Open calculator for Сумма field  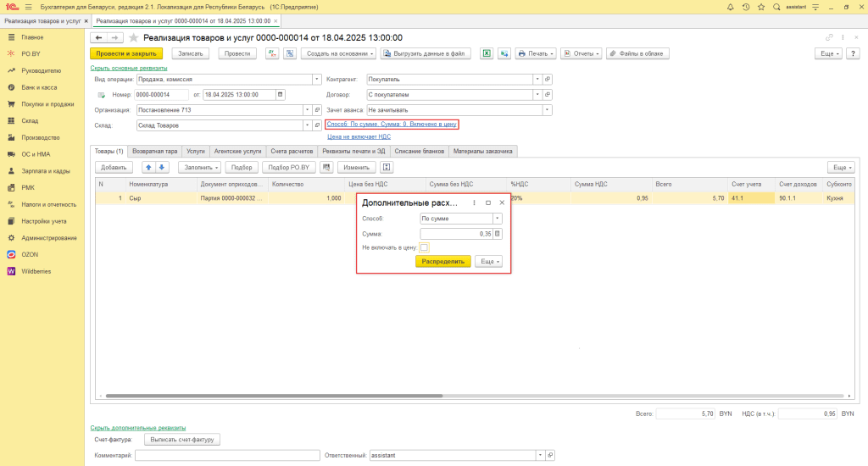pyautogui.click(x=497, y=234)
